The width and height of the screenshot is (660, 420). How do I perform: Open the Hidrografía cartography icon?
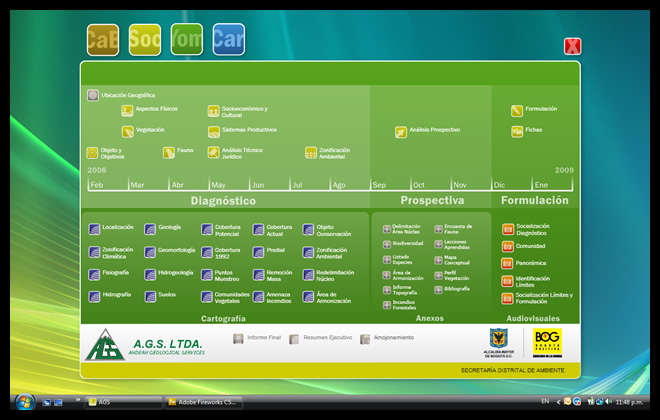tap(94, 295)
